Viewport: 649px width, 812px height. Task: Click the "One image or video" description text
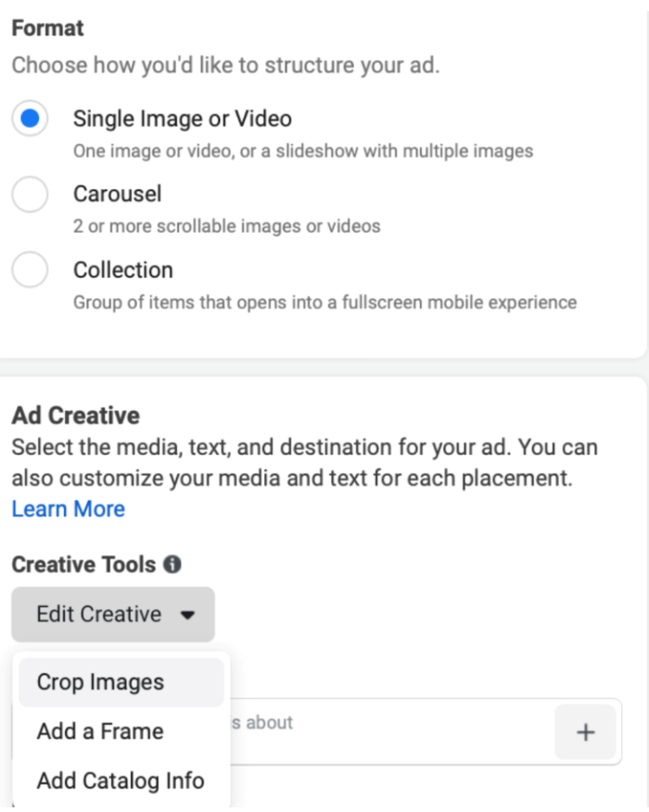coord(303,150)
